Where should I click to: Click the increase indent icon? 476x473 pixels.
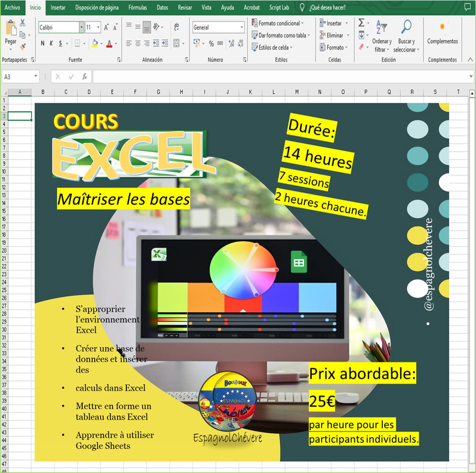click(x=165, y=44)
